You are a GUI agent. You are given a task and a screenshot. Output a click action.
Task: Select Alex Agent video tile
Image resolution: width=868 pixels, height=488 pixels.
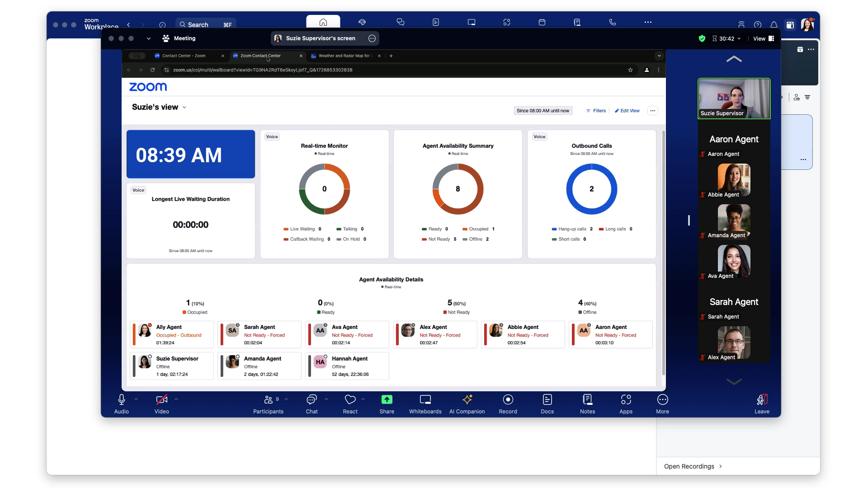(734, 343)
